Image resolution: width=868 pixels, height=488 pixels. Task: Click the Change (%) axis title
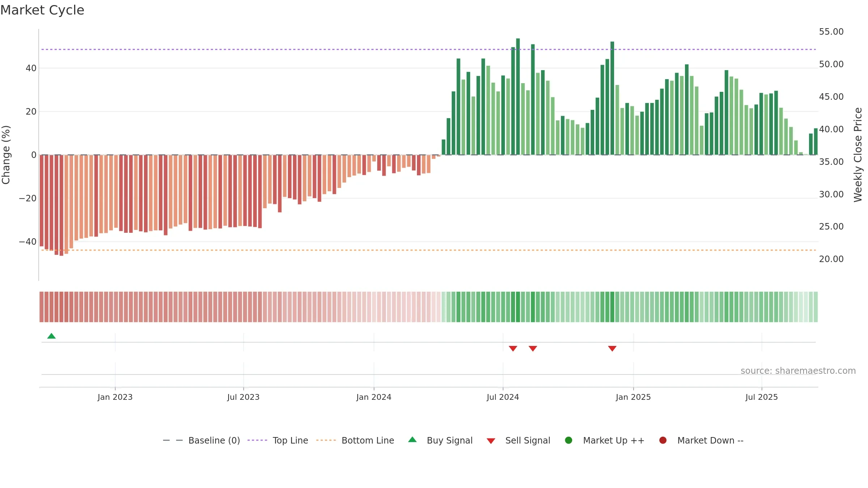tap(6, 155)
